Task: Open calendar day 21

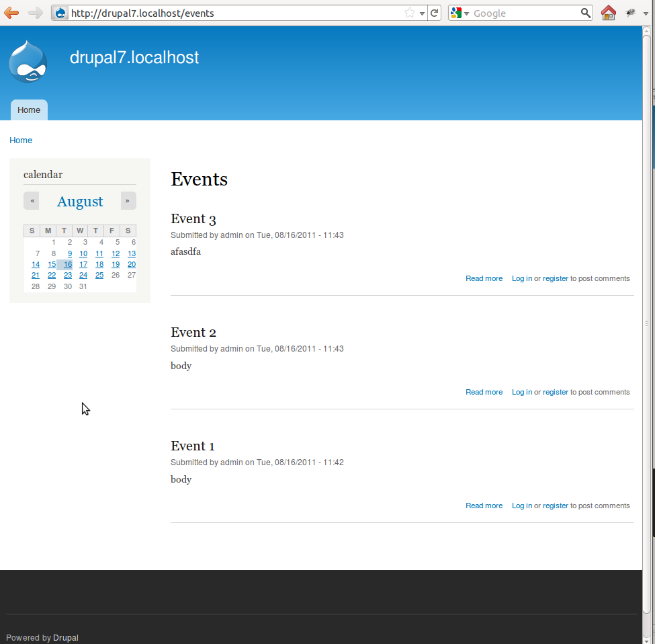Action: click(36, 276)
